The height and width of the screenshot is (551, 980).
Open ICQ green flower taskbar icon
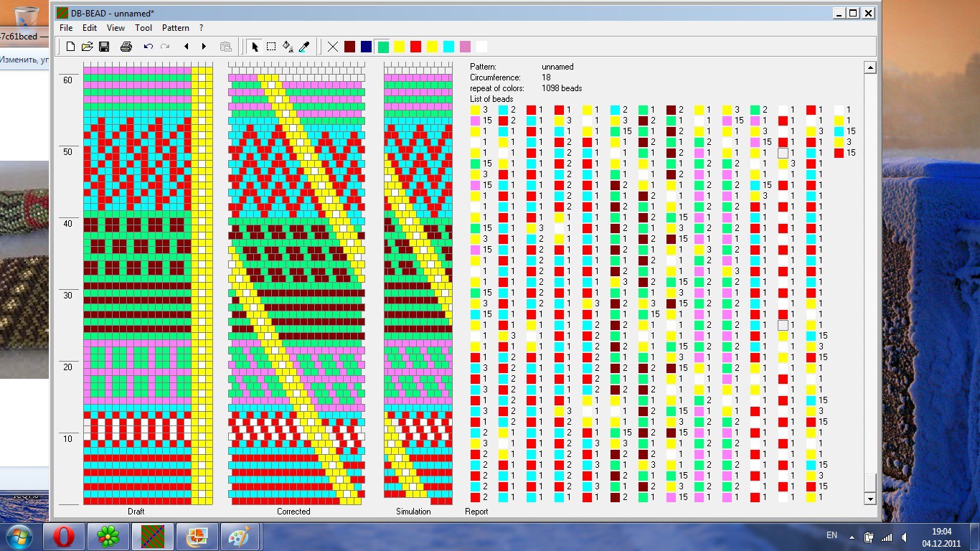point(108,537)
